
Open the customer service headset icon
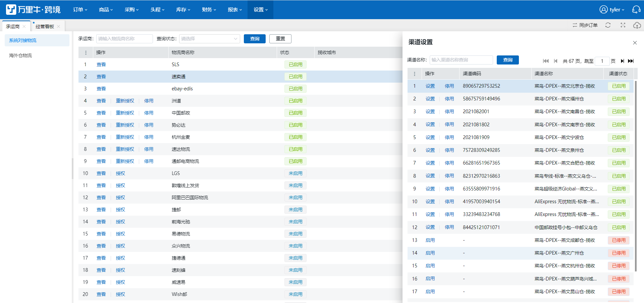click(x=636, y=9)
